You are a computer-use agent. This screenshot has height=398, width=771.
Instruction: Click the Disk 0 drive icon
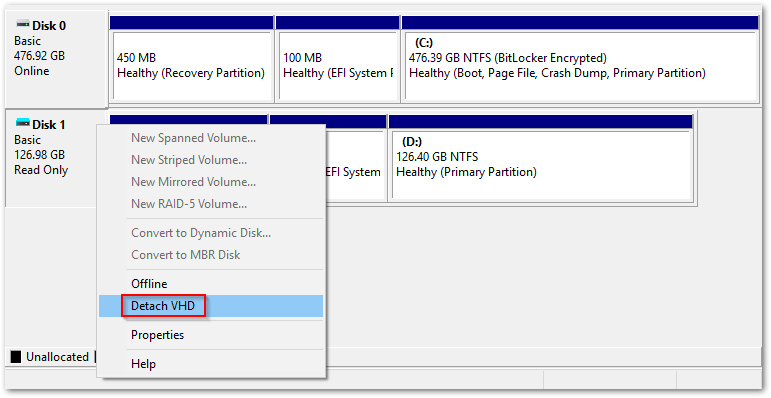tap(23, 24)
